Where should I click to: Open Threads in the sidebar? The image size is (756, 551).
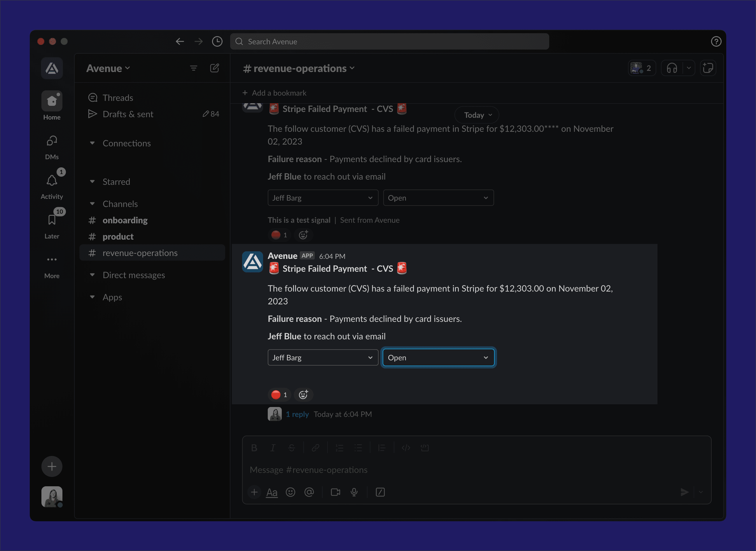[118, 98]
